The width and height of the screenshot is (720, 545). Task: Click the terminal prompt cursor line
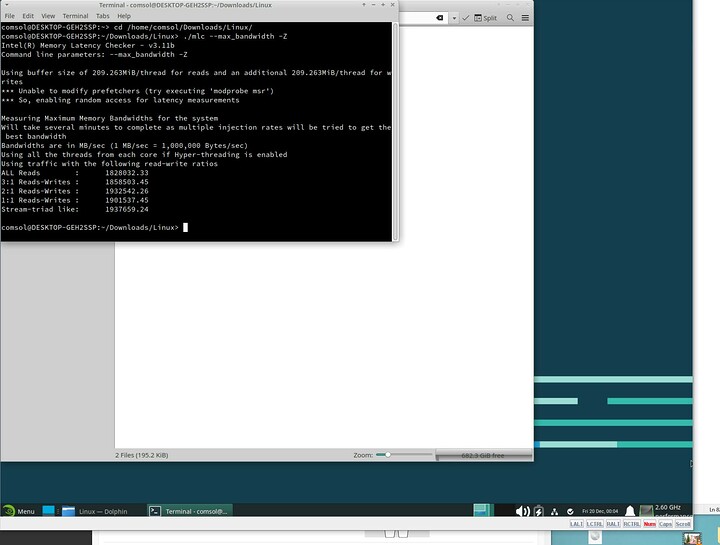[x=95, y=228]
